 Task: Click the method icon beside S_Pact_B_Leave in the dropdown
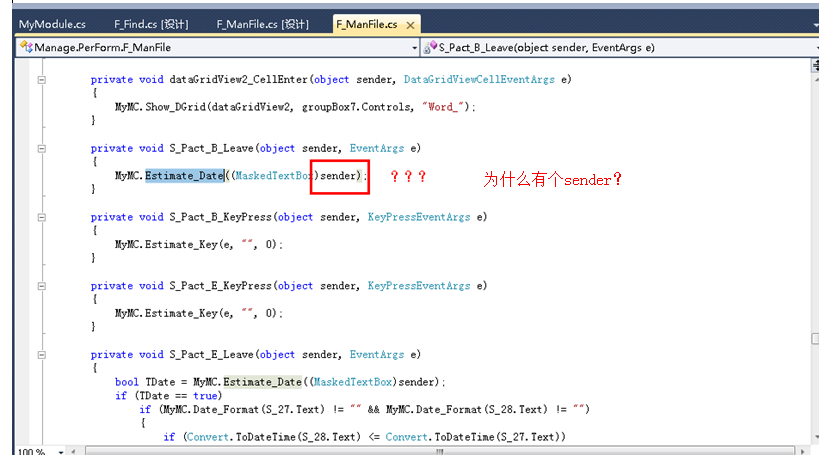pos(430,48)
